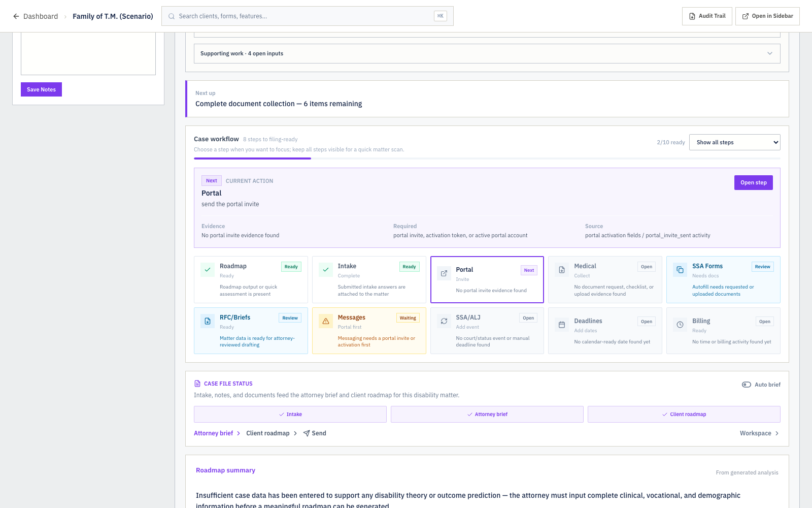This screenshot has height=508, width=812.
Task: Select the RFC/Briefs workflow step card
Action: 251,331
